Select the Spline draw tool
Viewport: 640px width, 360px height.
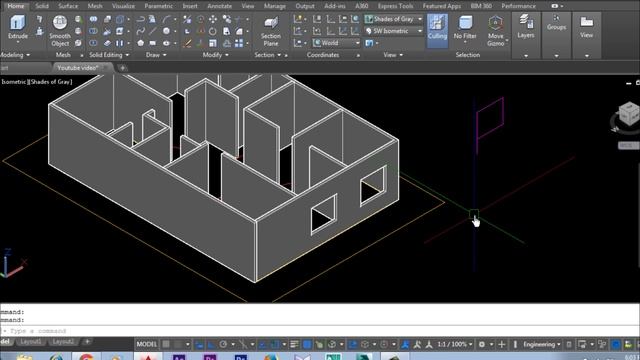(x=140, y=31)
